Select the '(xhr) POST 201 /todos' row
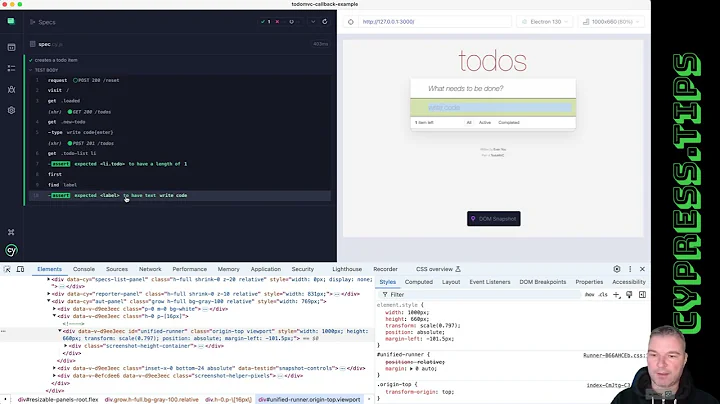The image size is (720, 404). (180, 143)
